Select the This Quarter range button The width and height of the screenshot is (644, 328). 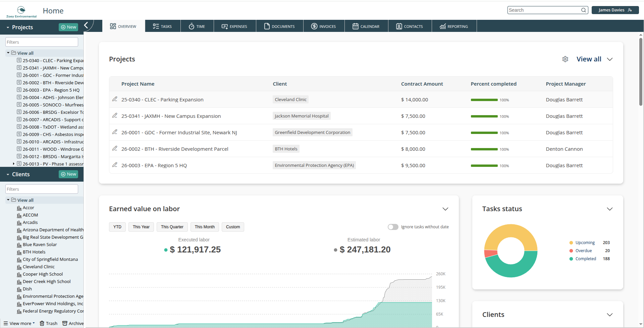pyautogui.click(x=172, y=227)
